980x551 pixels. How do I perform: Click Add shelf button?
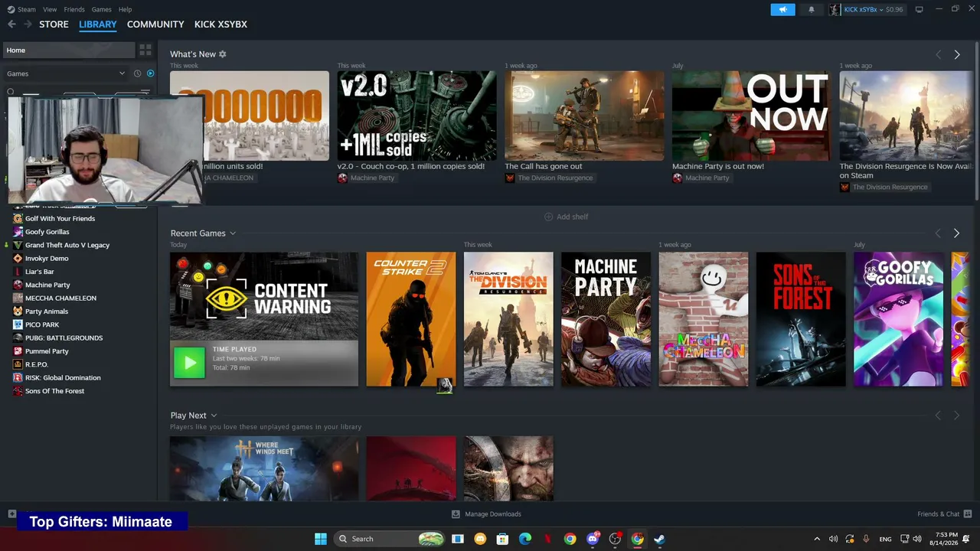pos(566,217)
